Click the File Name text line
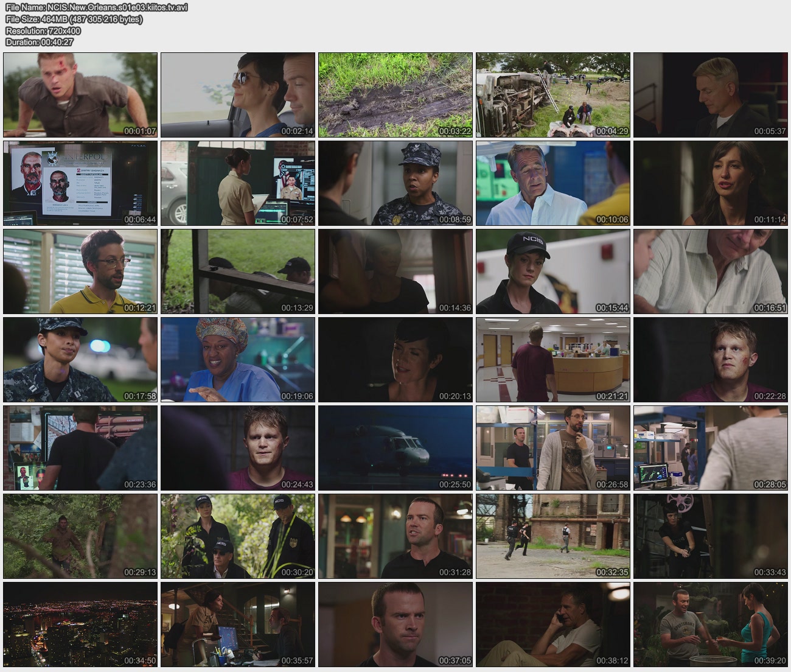791x672 pixels. (97, 7)
